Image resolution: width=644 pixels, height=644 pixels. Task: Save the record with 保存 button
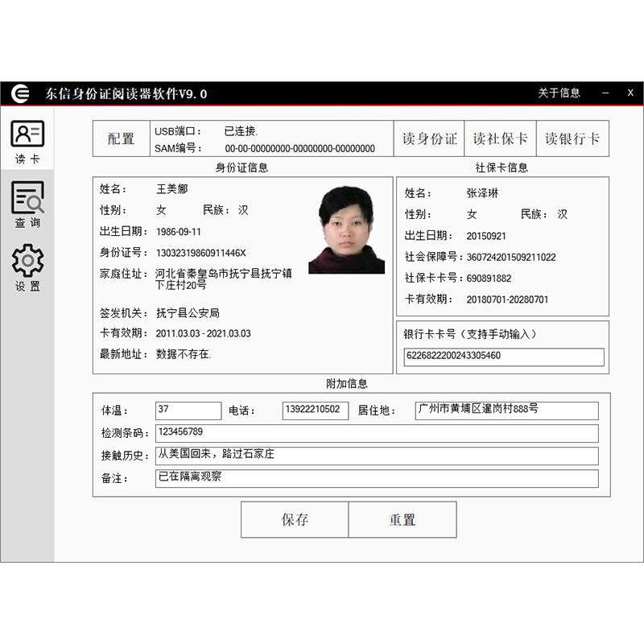[293, 519]
